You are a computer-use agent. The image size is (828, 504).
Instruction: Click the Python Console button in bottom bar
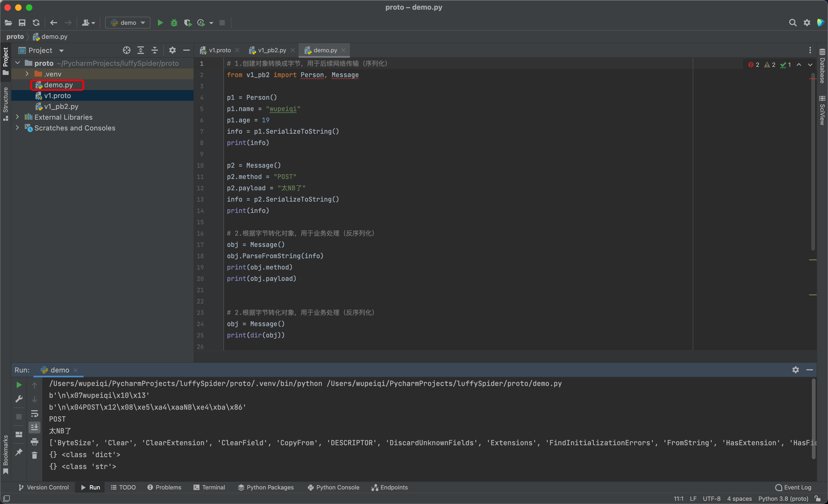point(332,488)
